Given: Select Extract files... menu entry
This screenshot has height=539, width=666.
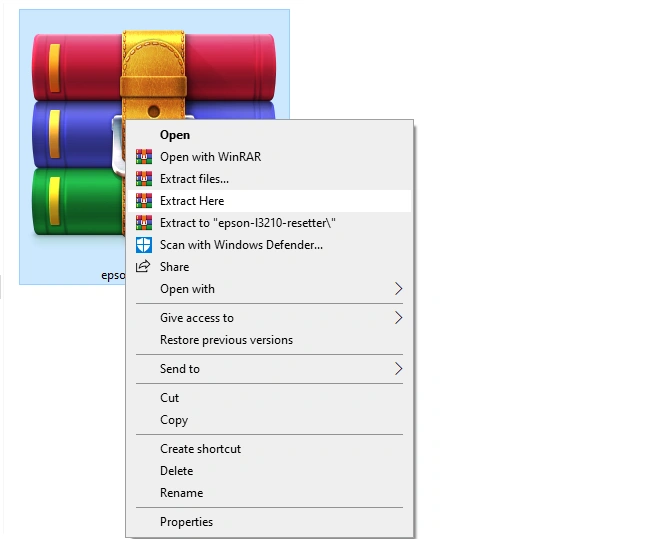Looking at the screenshot, I should (269, 179).
